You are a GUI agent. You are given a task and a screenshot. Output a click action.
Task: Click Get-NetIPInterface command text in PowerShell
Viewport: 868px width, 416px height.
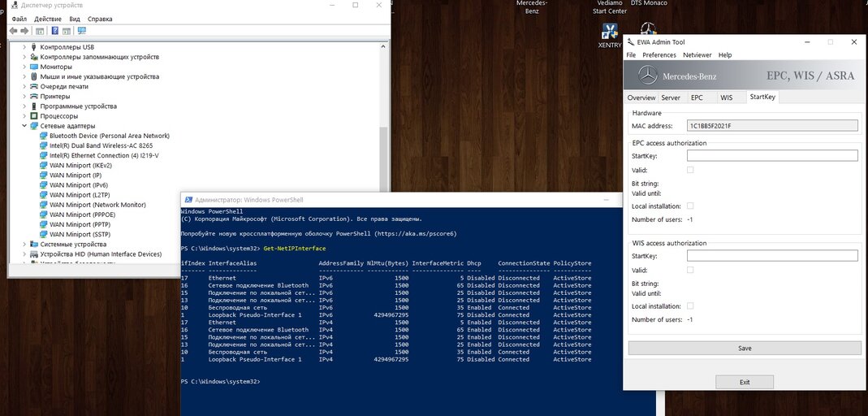click(x=295, y=249)
